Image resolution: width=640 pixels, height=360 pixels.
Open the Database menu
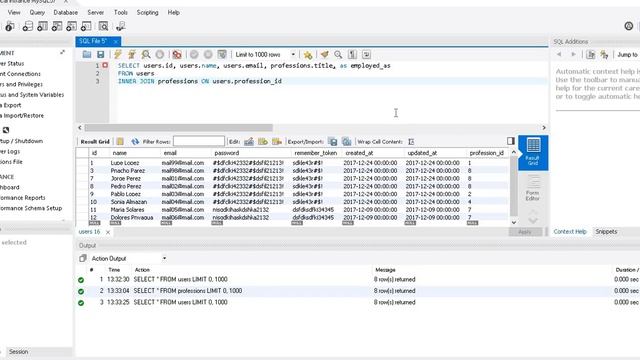click(x=66, y=13)
